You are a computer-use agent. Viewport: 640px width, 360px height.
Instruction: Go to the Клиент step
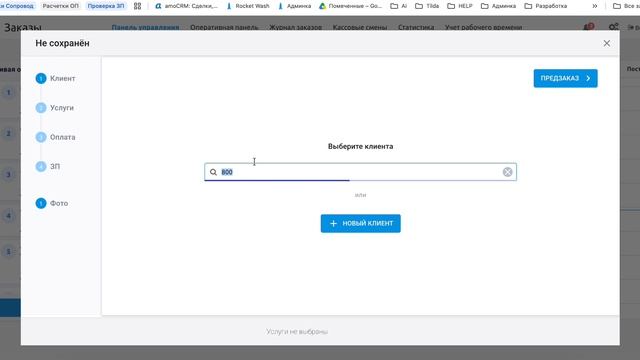[56, 78]
